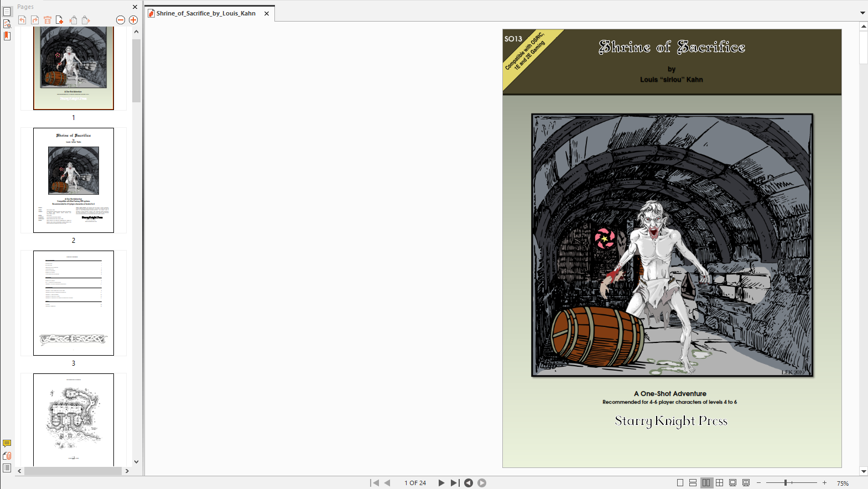Select the Shrine_of_Sacrifice_by_Louis_Kahn document tab

tap(205, 13)
